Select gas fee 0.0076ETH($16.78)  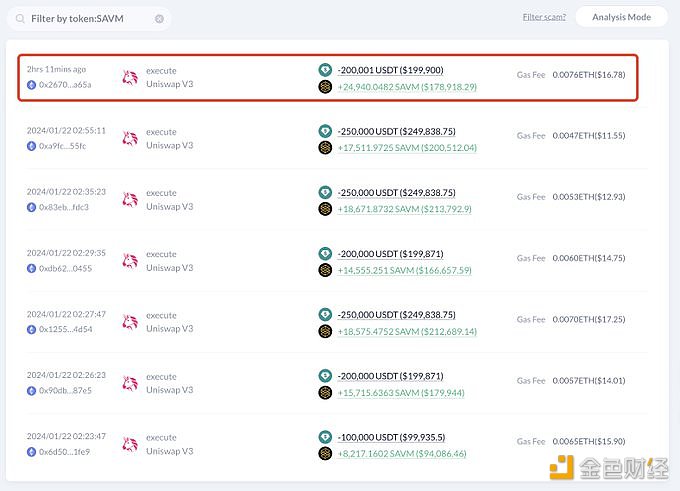pos(589,75)
